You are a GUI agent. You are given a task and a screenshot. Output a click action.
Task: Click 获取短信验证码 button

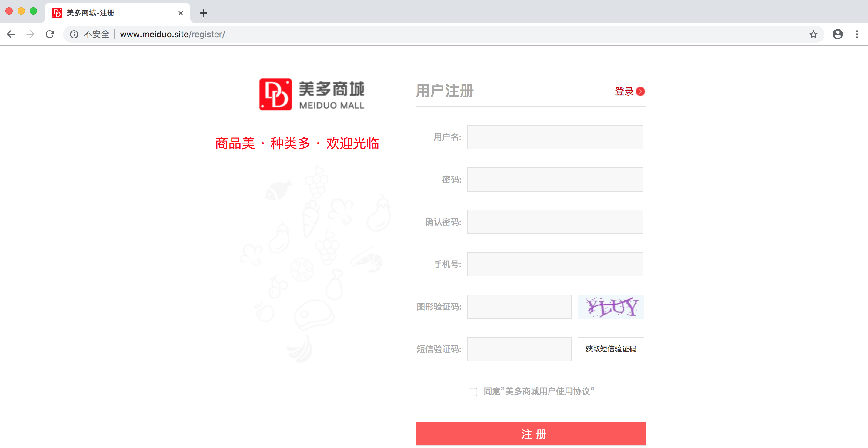coord(610,349)
